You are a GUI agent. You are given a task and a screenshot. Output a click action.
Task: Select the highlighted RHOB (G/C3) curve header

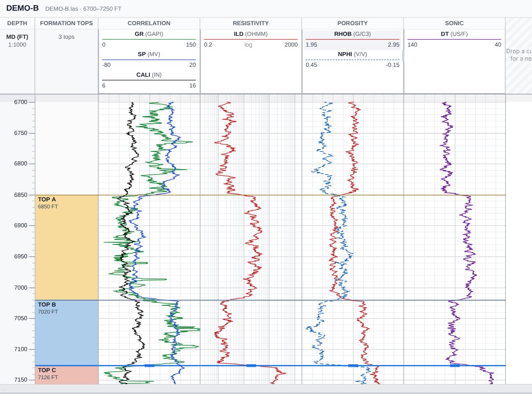352,39
